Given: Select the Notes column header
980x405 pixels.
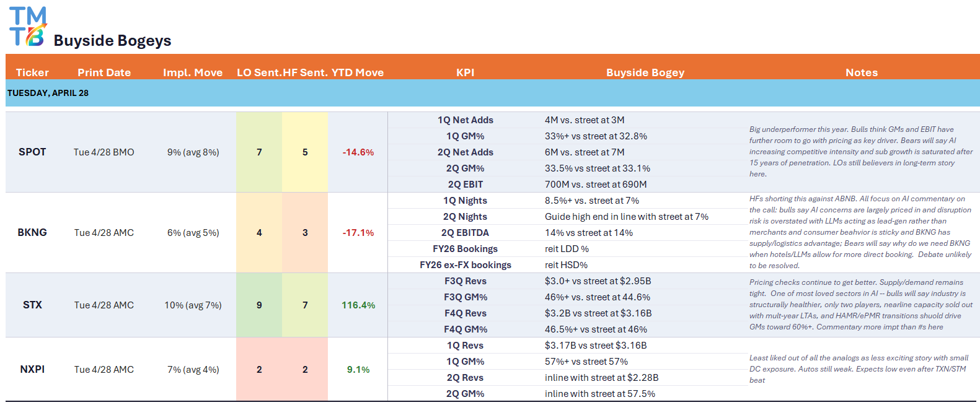Looking at the screenshot, I should tap(862, 72).
